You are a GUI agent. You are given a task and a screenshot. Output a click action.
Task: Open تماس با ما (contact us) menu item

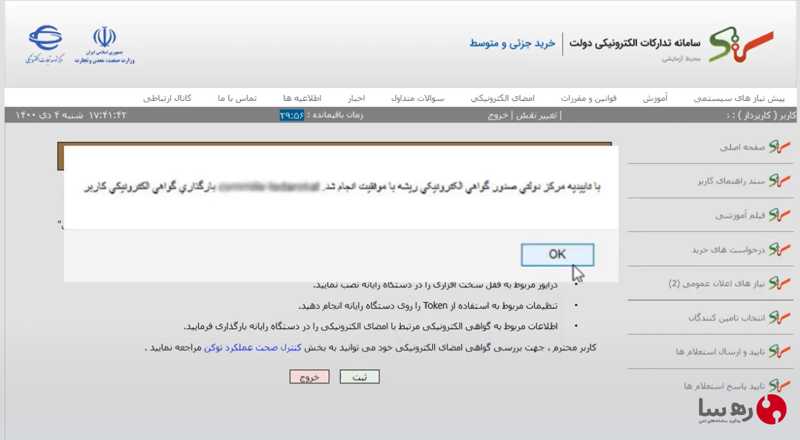[237, 98]
